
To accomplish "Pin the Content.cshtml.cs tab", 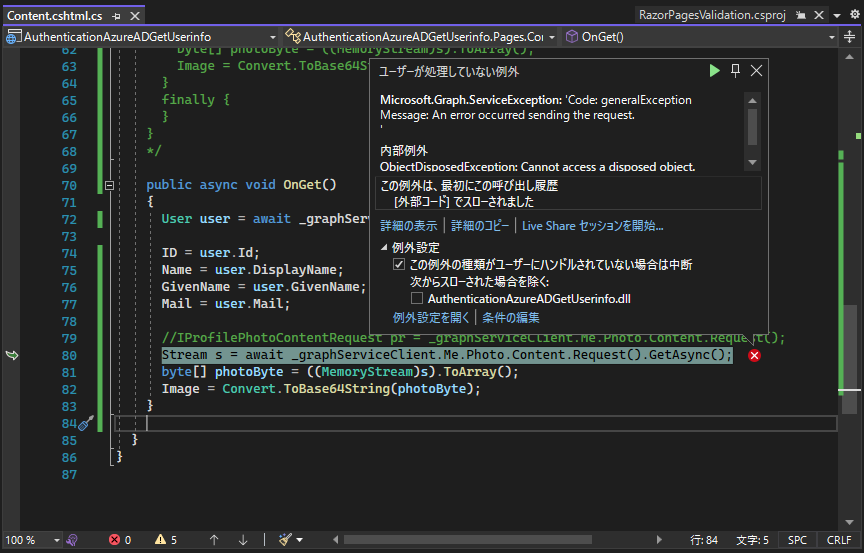I will tap(118, 16).
